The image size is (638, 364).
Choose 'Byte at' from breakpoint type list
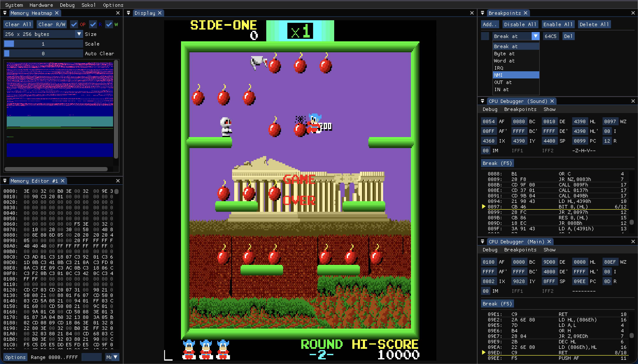(516, 54)
